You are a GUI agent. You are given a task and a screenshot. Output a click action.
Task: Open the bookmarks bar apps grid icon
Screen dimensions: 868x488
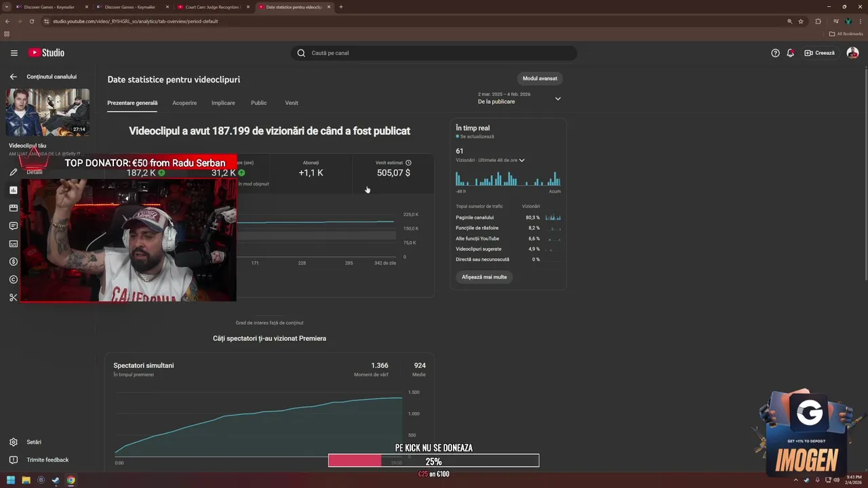tap(7, 34)
